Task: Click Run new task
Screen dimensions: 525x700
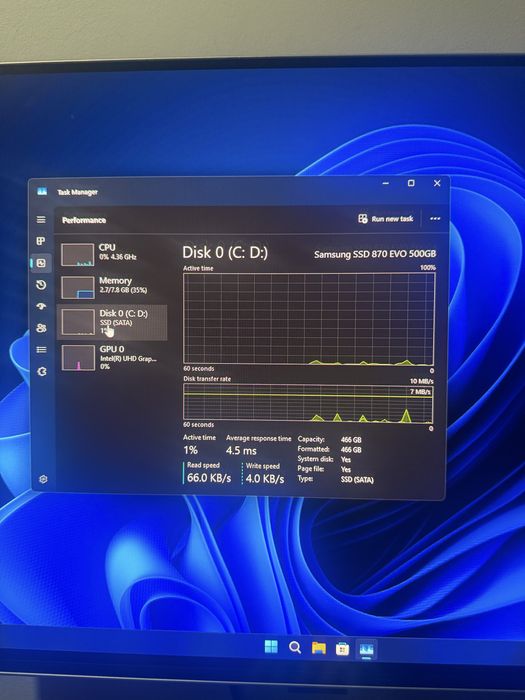Action: coord(386,219)
